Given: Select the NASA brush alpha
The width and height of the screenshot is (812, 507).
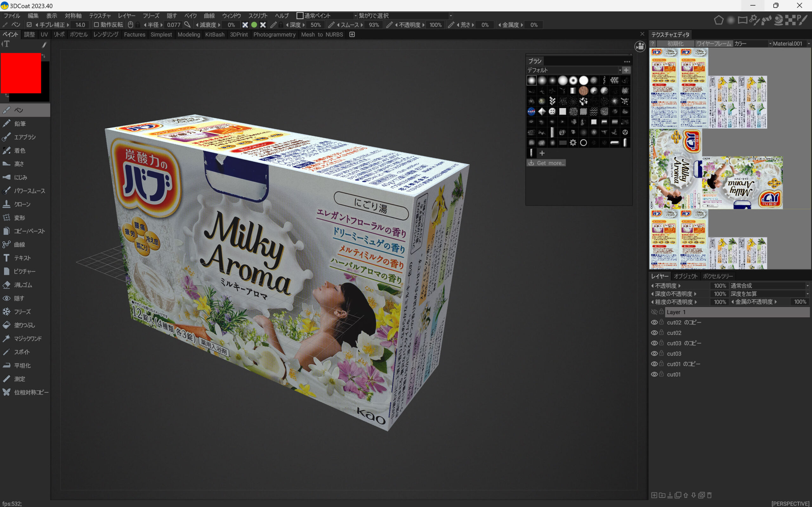Looking at the screenshot, I should click(x=531, y=111).
